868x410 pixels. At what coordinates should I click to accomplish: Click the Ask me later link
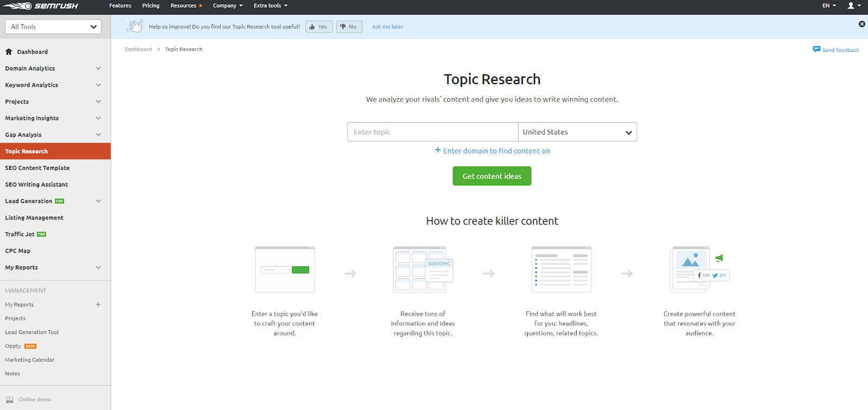(x=387, y=27)
